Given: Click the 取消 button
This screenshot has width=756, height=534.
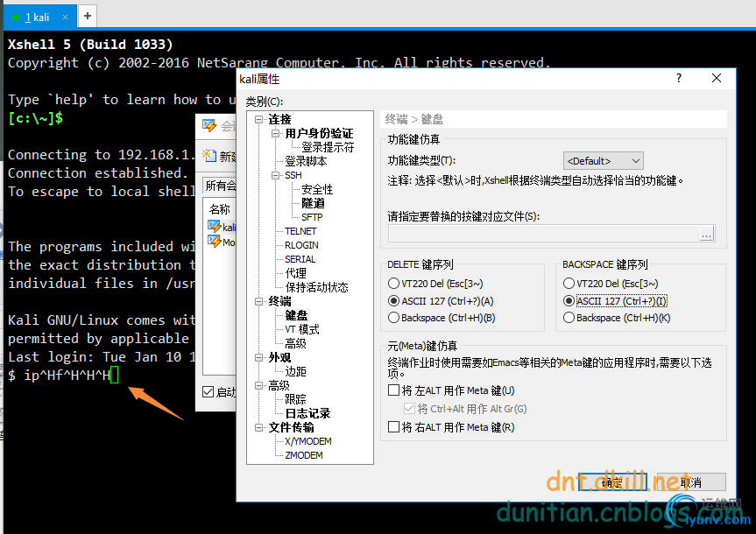Looking at the screenshot, I should point(691,482).
